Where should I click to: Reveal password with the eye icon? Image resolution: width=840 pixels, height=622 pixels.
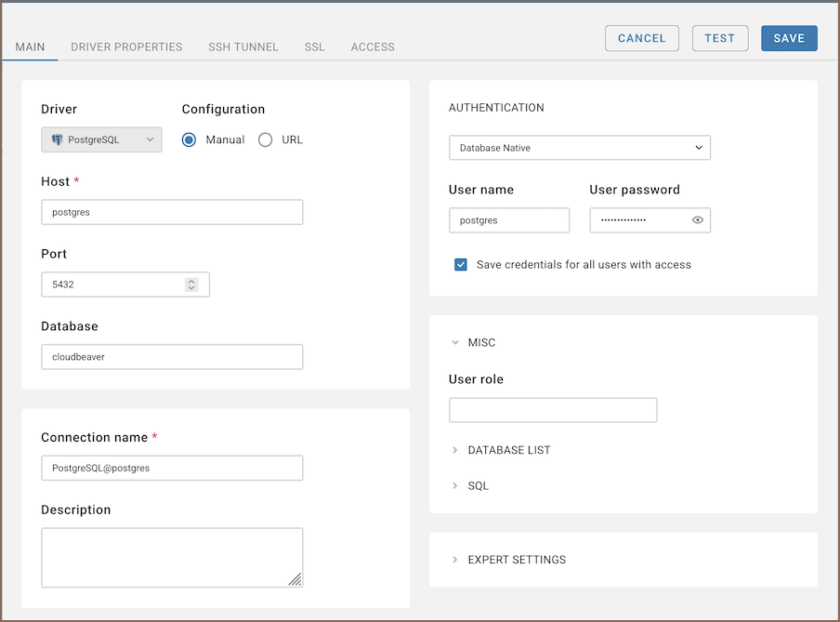tap(698, 220)
